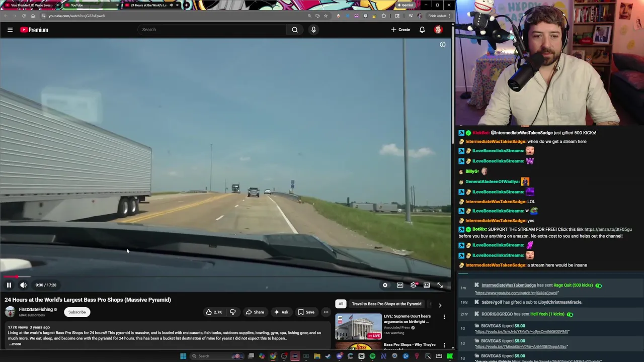Dislike the video with thumbs down
This screenshot has width=644, height=362.
(x=232, y=312)
